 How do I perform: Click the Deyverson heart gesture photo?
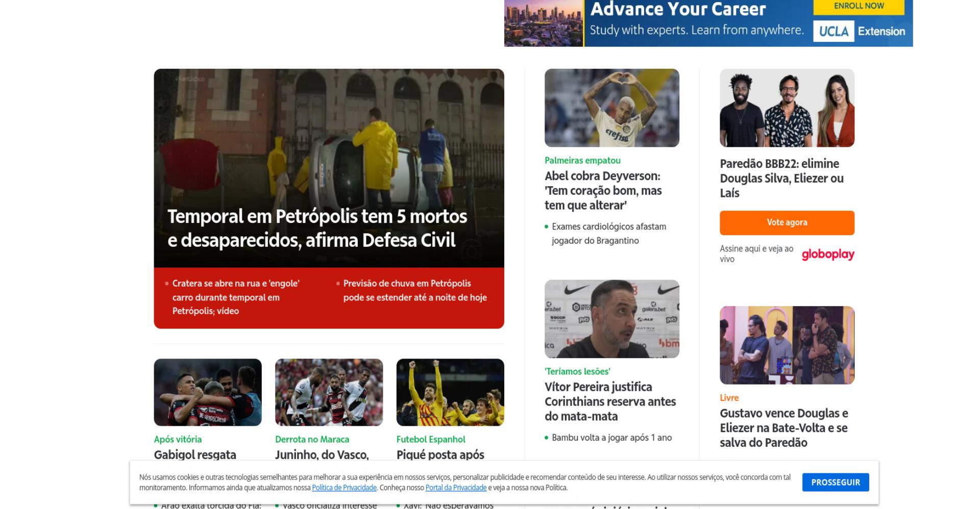[x=611, y=108]
